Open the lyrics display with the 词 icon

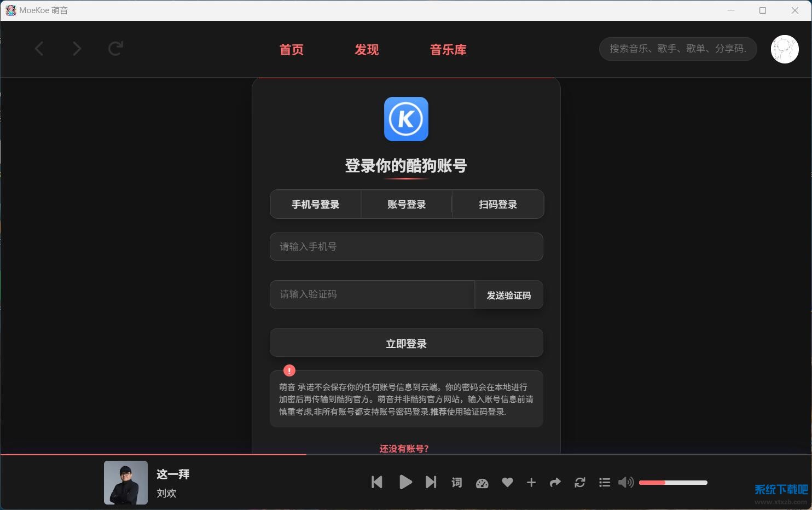point(456,483)
